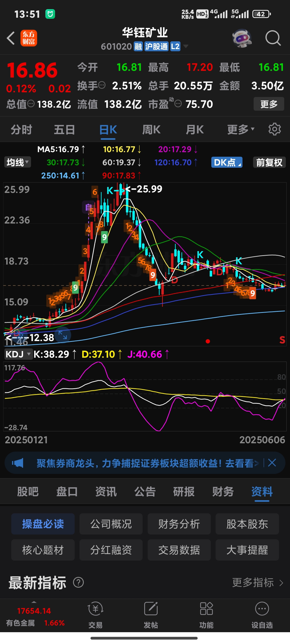Open 财务分析 section
The width and height of the screenshot is (290, 644).
tap(179, 524)
